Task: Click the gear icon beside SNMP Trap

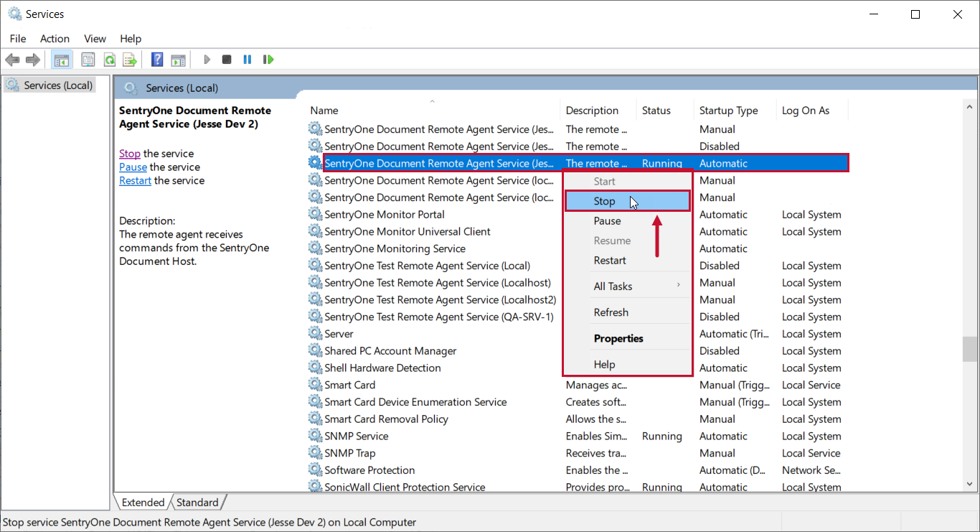Action: tap(315, 453)
